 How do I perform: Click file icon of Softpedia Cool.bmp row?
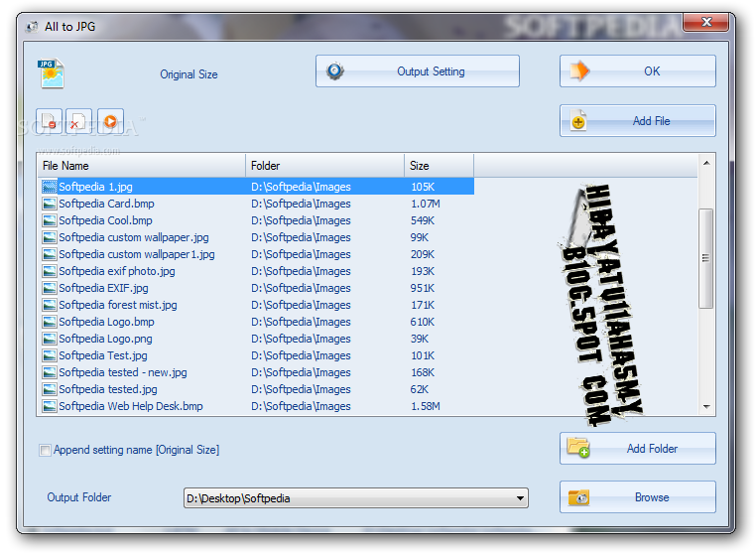pyautogui.click(x=50, y=220)
